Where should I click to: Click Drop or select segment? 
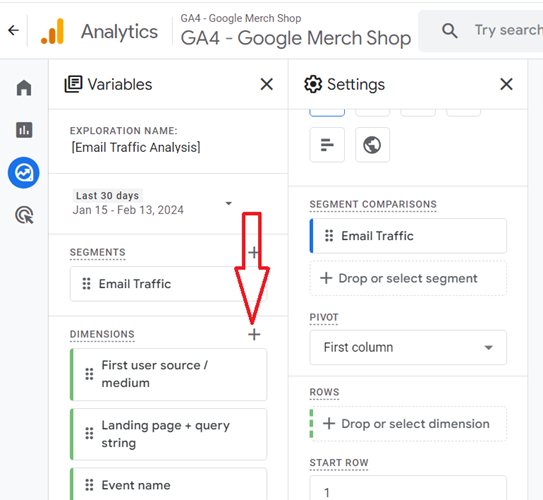click(408, 278)
